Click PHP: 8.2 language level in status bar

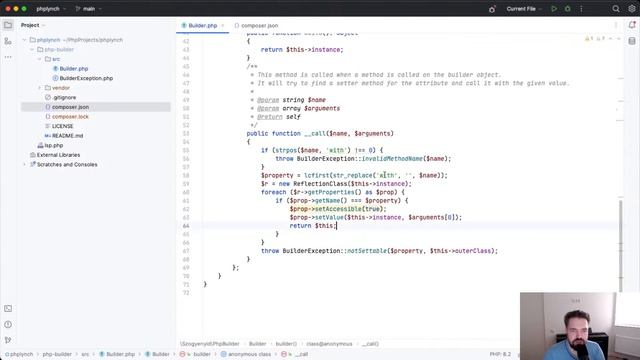[x=500, y=354]
